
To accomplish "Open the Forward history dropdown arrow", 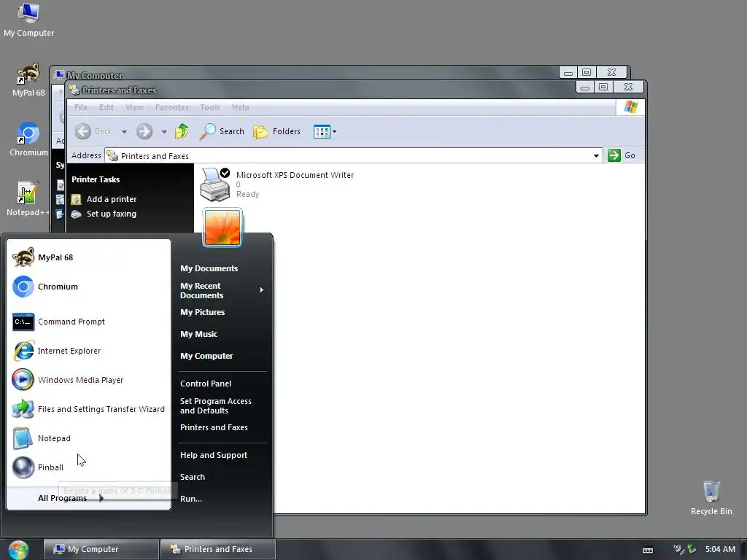I will (164, 132).
